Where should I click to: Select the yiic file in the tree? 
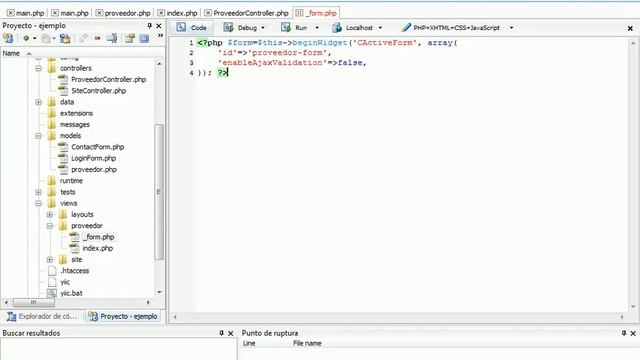pos(65,282)
